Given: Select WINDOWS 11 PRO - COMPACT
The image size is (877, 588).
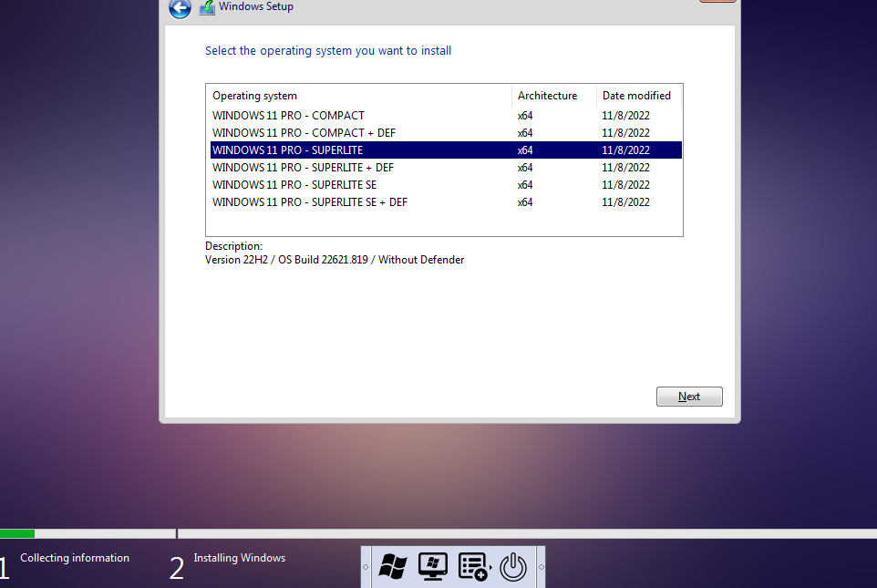Looking at the screenshot, I should tap(446, 115).
